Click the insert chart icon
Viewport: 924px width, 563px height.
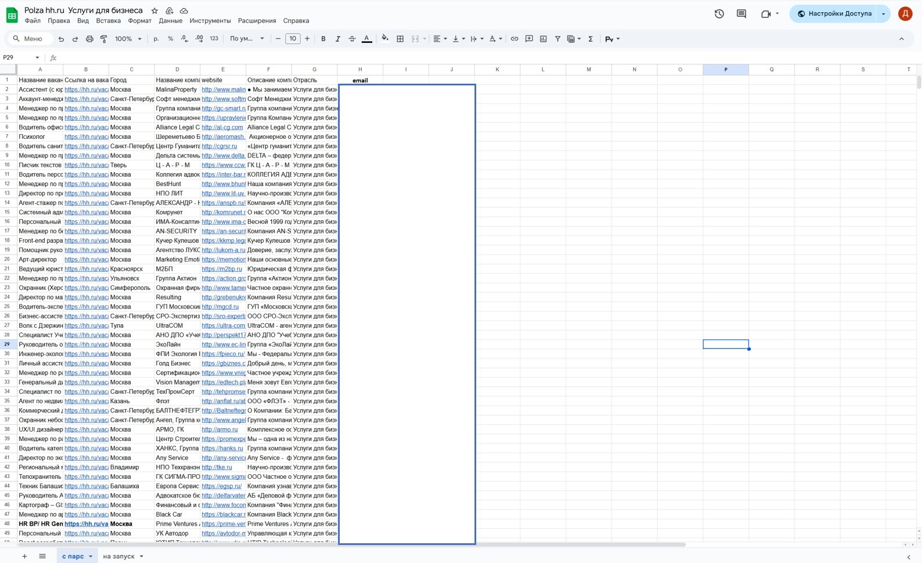(x=543, y=39)
